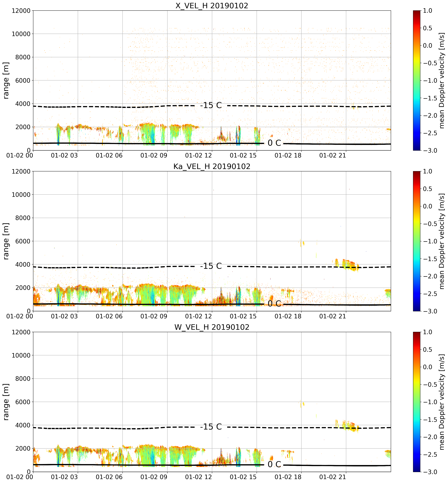
Task: Click the 8000 range tick of X_VEL_H plot
Action: point(23,57)
